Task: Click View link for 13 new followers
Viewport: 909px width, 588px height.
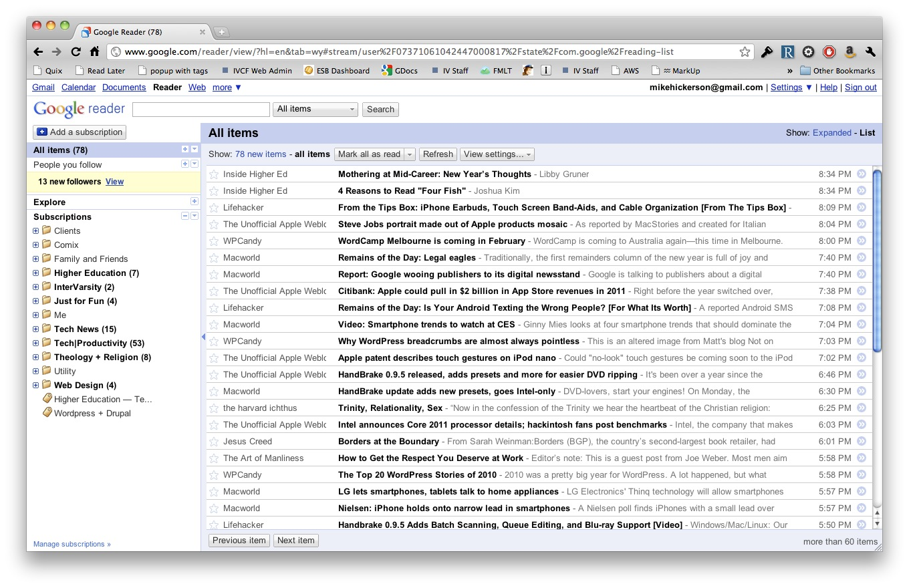Action: (114, 182)
